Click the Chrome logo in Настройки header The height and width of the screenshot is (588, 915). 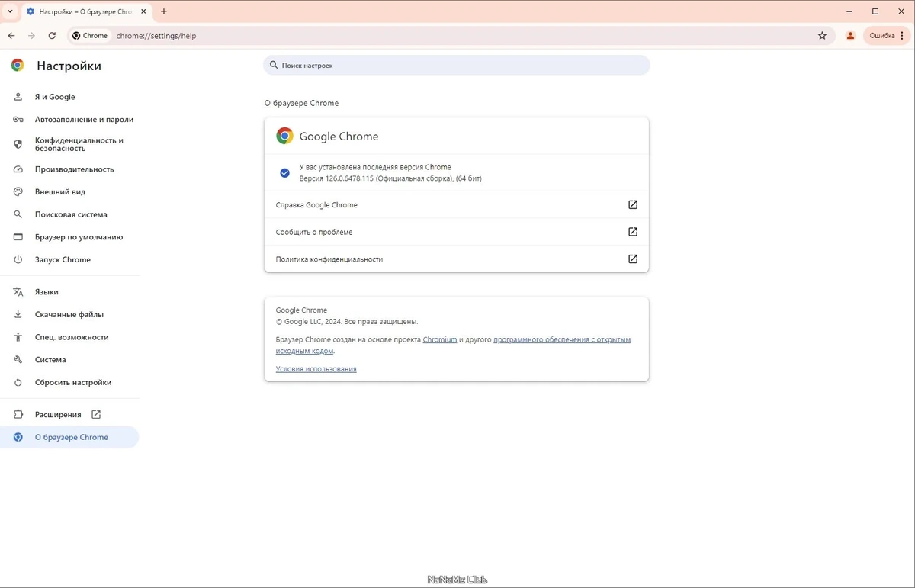click(x=18, y=66)
